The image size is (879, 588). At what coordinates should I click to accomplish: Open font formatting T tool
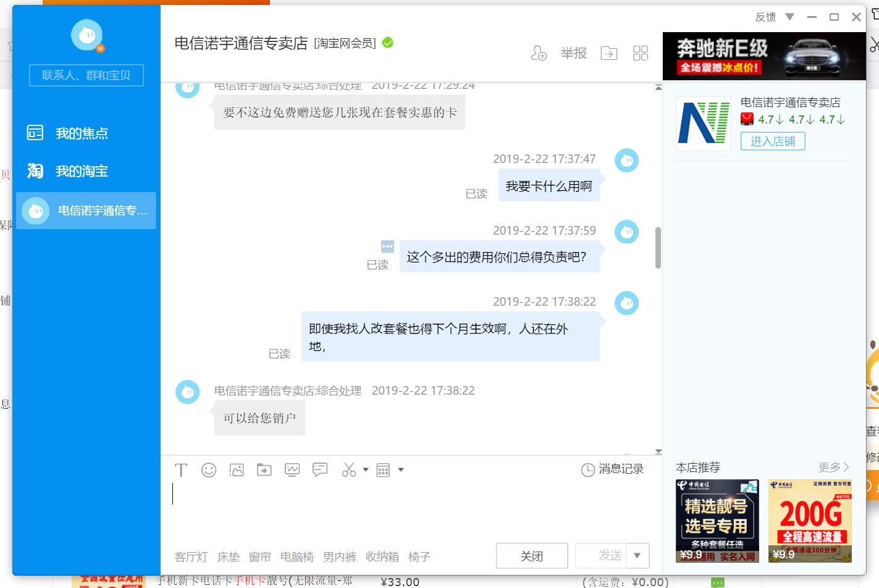tap(181, 470)
